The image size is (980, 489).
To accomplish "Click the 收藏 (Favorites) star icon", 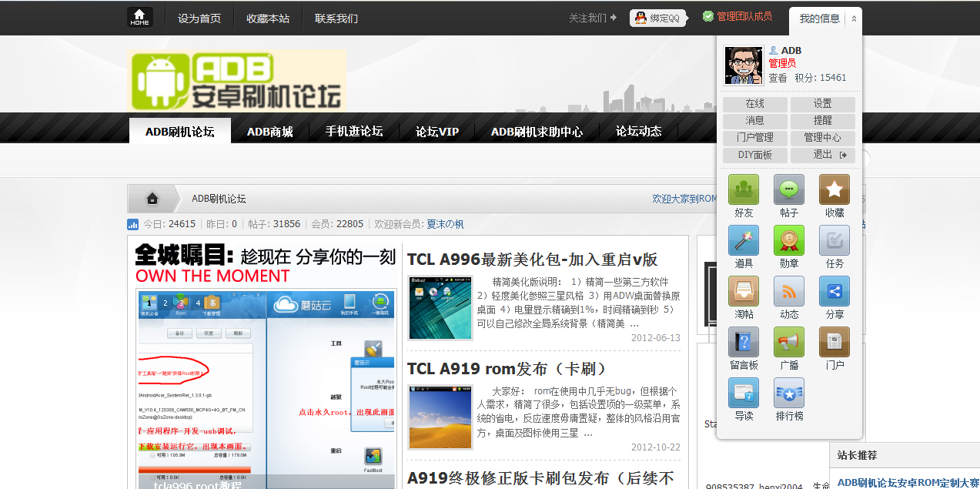I will (x=834, y=187).
